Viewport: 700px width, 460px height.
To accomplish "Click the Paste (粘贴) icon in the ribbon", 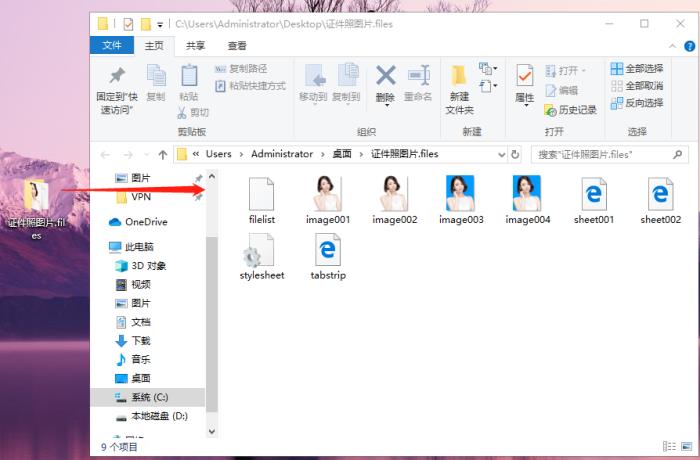I will (x=188, y=82).
